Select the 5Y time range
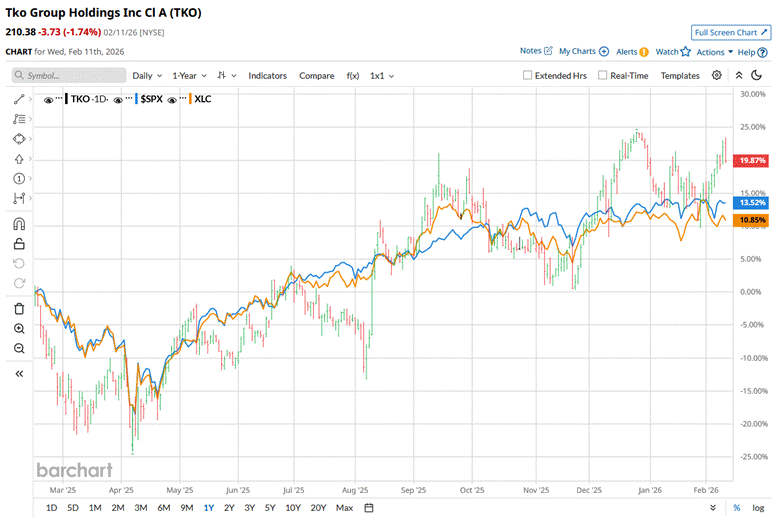 (x=271, y=507)
